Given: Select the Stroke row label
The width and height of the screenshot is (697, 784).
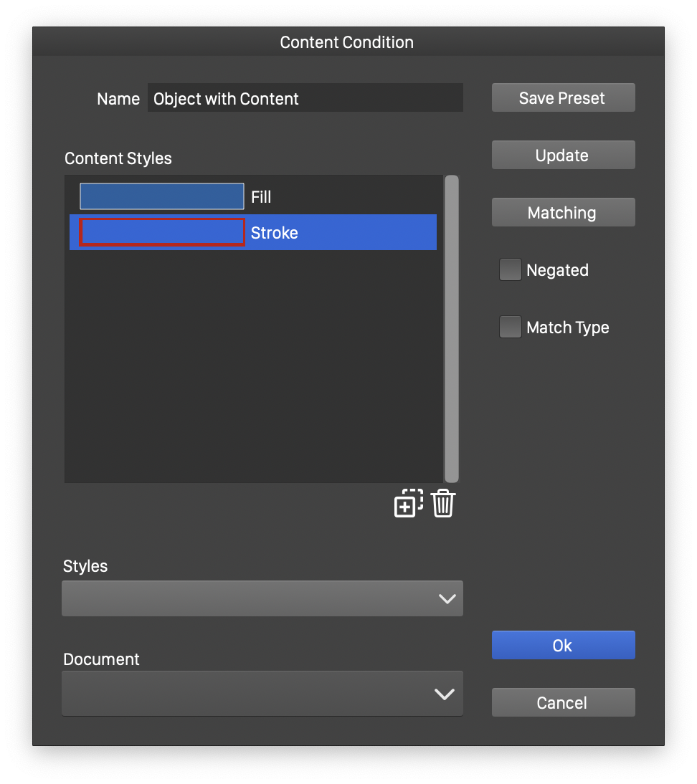Looking at the screenshot, I should point(274,233).
